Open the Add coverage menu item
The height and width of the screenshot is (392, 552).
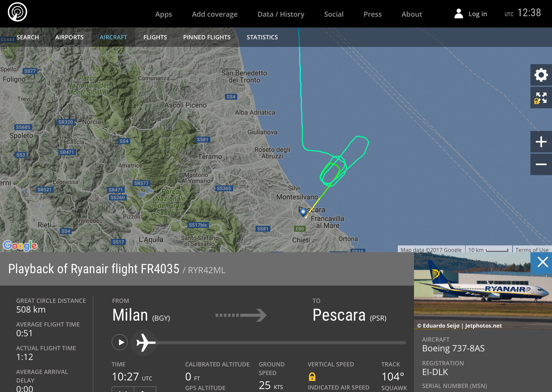215,14
